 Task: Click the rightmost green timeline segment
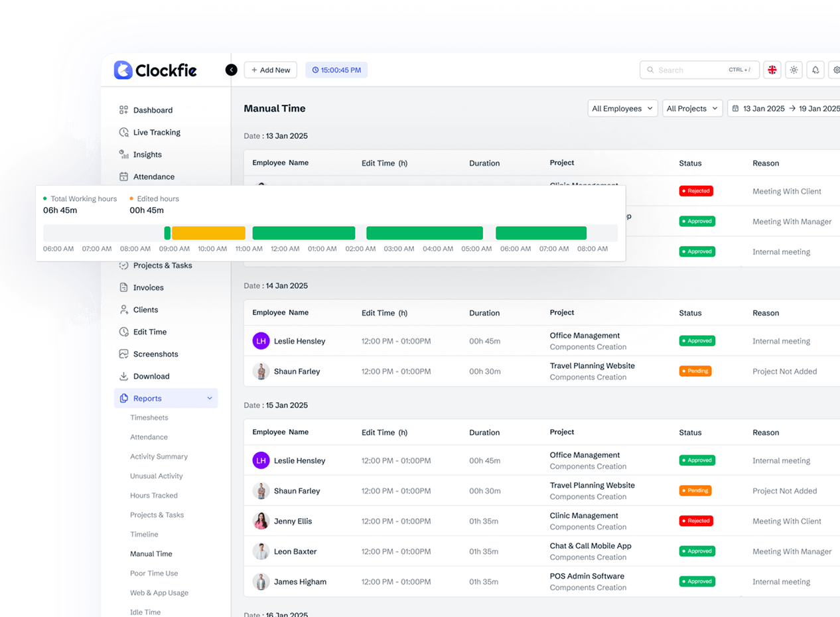pos(541,233)
